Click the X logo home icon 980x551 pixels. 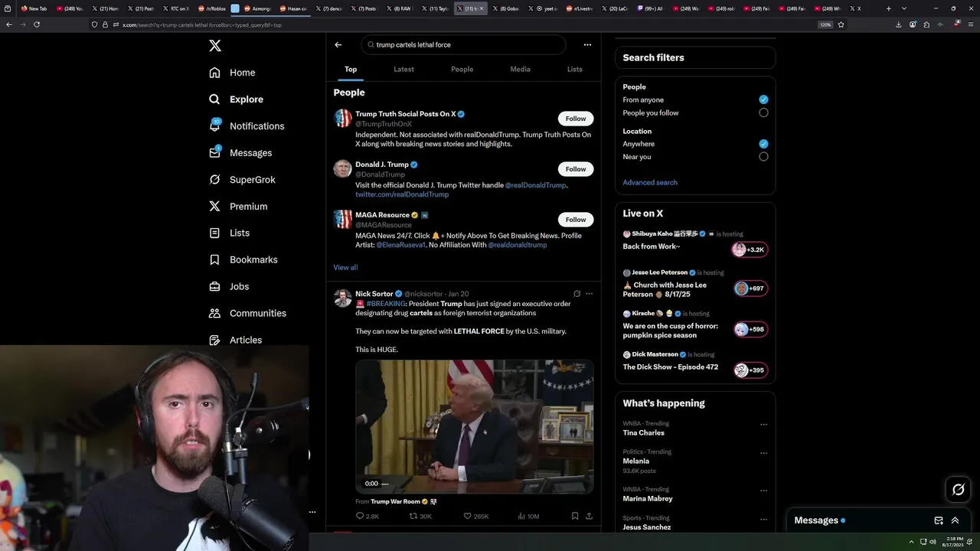[x=215, y=46]
